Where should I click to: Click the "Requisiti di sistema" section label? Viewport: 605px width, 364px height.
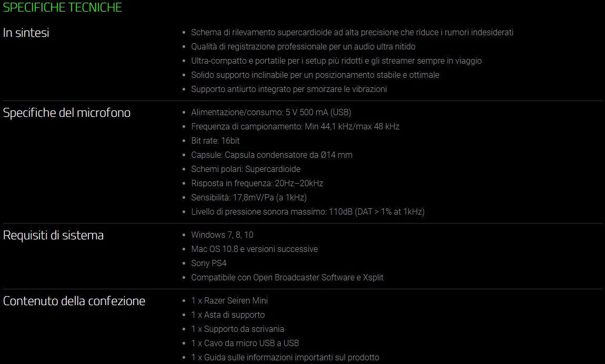pyautogui.click(x=53, y=235)
